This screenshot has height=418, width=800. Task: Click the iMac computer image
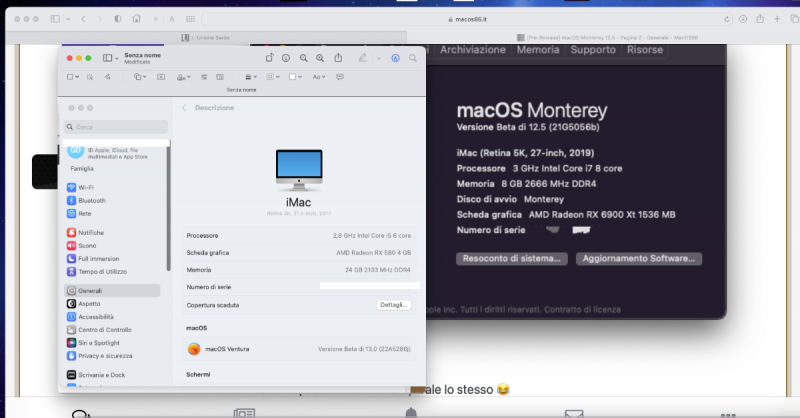tap(299, 170)
